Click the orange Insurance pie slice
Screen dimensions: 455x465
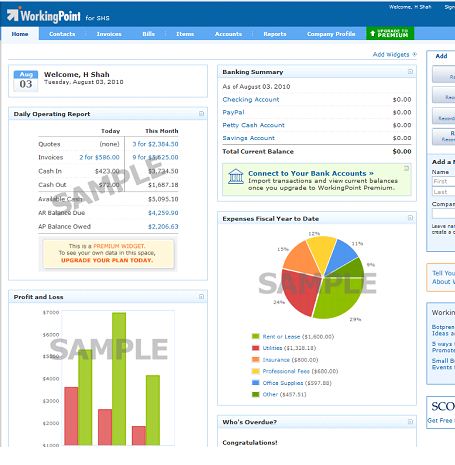(x=301, y=259)
